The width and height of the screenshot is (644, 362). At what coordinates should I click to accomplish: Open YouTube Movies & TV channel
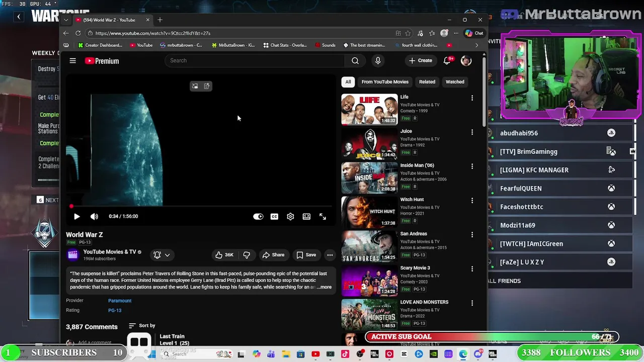[110, 252]
